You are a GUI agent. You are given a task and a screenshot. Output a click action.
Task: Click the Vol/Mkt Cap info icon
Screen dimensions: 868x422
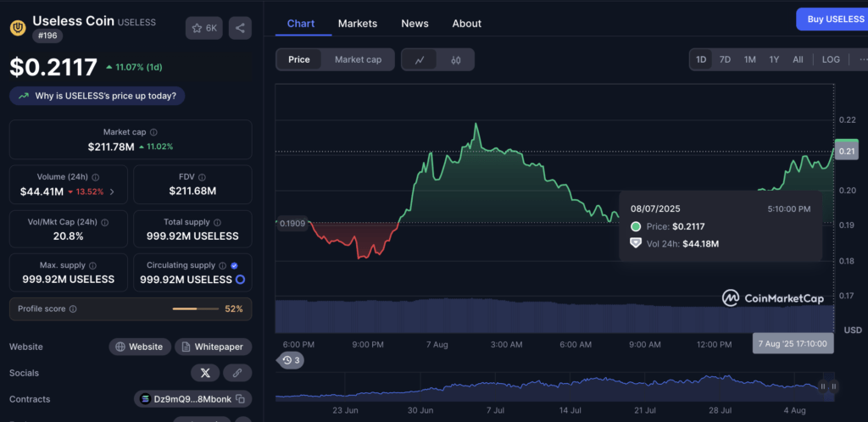pyautogui.click(x=104, y=222)
